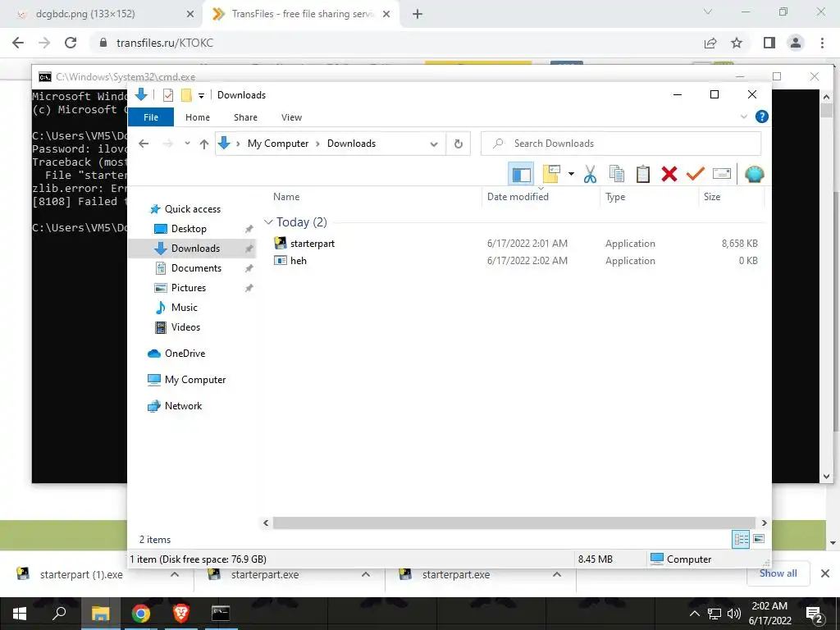Click the Explorer horizontal scrollbar
Image resolution: width=840 pixels, height=630 pixels.
click(x=514, y=523)
